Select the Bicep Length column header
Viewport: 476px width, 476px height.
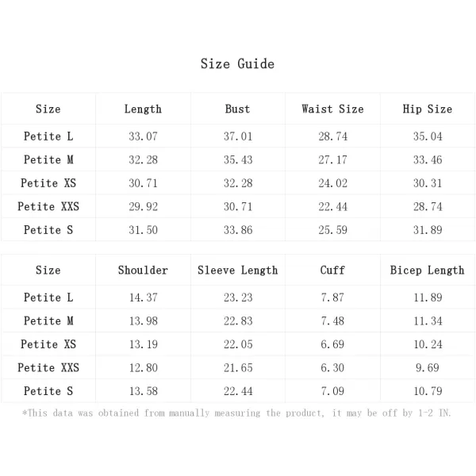[x=428, y=271]
